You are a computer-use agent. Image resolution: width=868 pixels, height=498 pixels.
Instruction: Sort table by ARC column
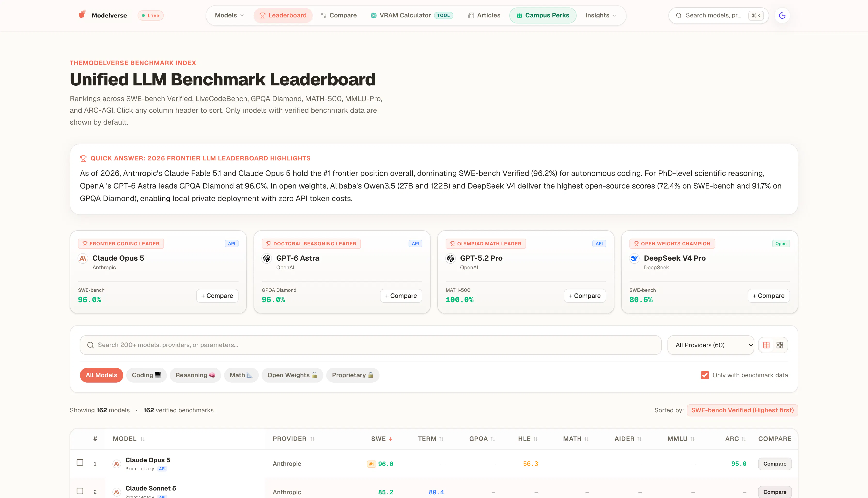[x=736, y=439]
